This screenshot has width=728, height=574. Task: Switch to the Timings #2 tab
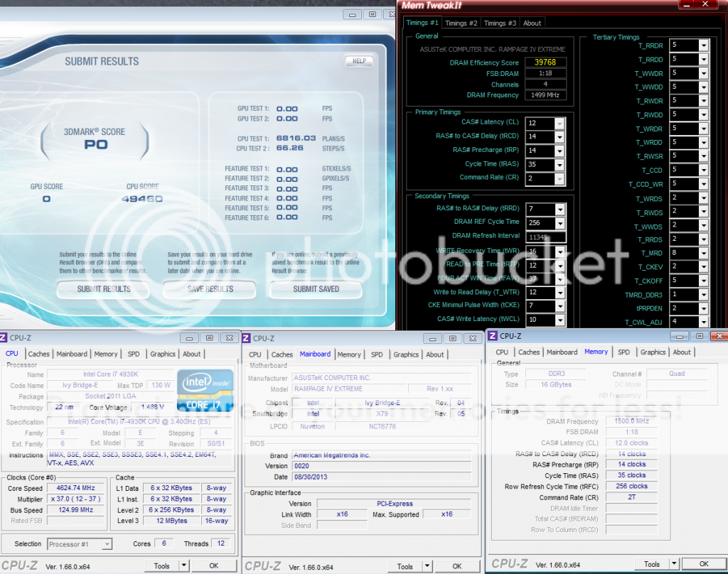tap(461, 23)
